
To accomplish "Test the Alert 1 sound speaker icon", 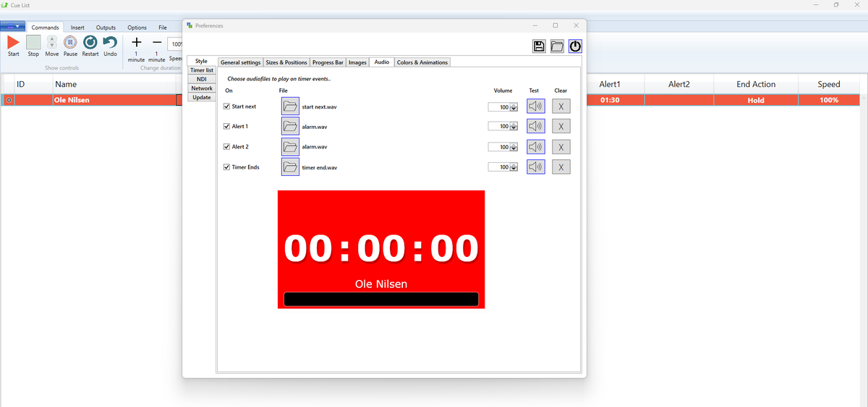I will coord(536,126).
